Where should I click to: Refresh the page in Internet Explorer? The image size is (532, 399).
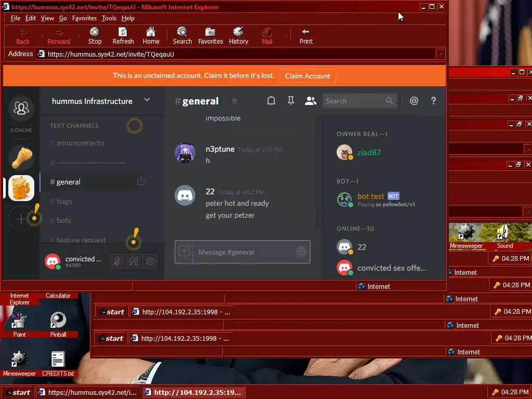(x=123, y=36)
